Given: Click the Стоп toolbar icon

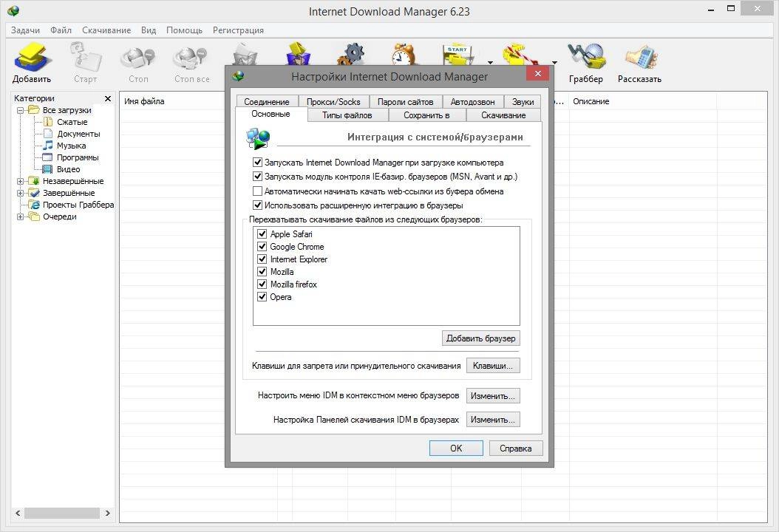Looking at the screenshot, I should coord(138,58).
